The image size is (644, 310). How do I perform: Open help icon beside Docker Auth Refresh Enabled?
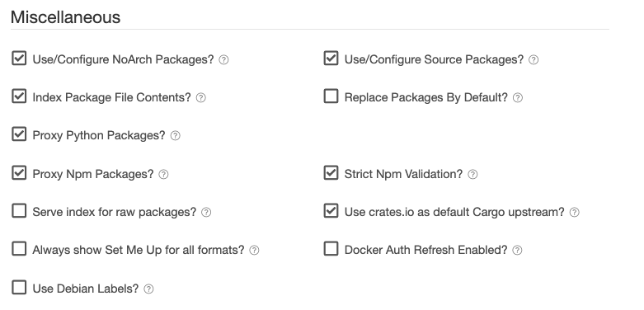pos(518,250)
